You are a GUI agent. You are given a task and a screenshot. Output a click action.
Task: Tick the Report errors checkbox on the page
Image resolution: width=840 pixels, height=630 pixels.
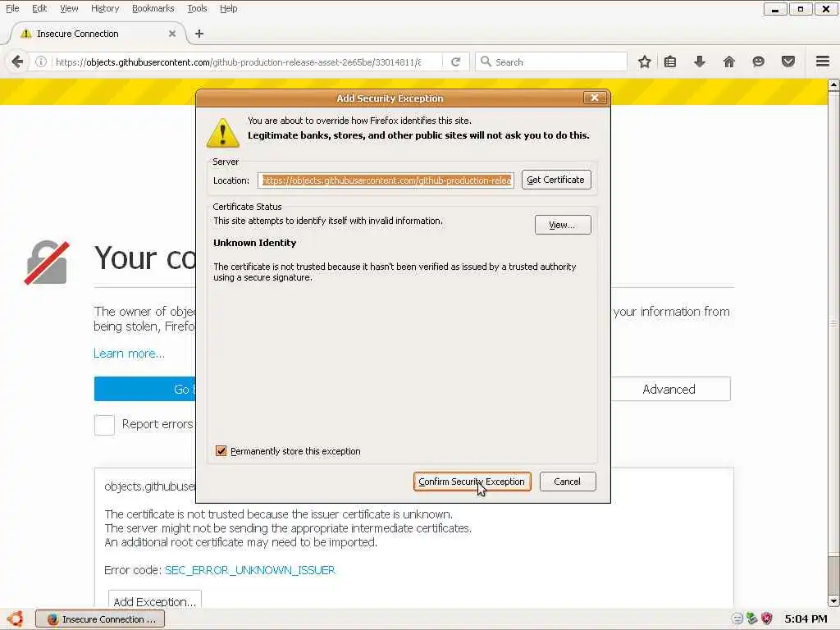coord(104,425)
